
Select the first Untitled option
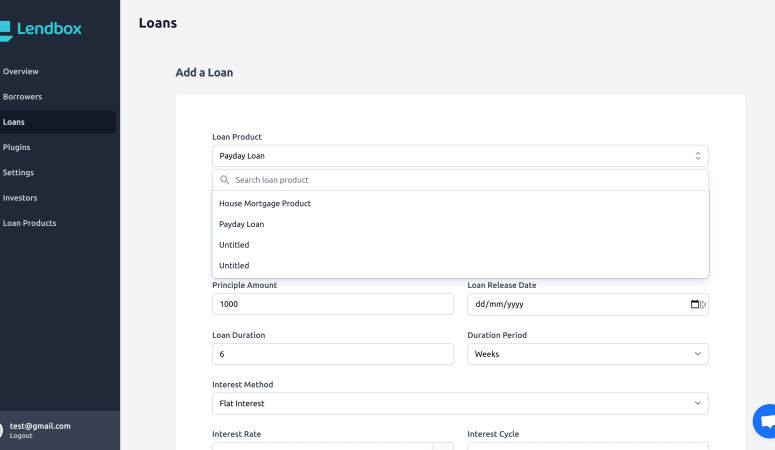tap(460, 245)
